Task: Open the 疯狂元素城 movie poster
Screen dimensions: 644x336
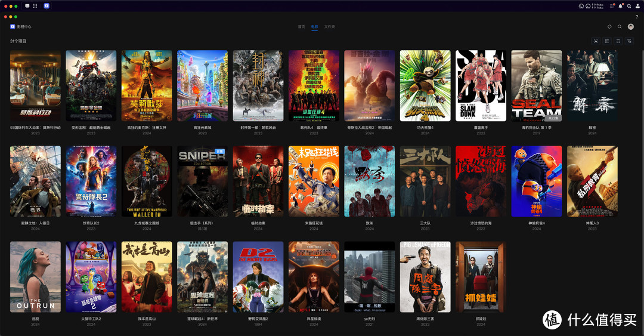Action: coord(203,85)
